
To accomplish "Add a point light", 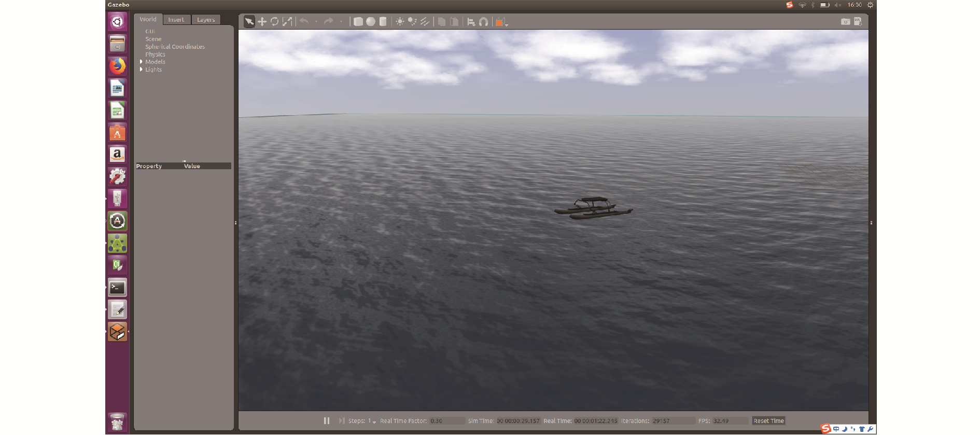I will tap(400, 22).
